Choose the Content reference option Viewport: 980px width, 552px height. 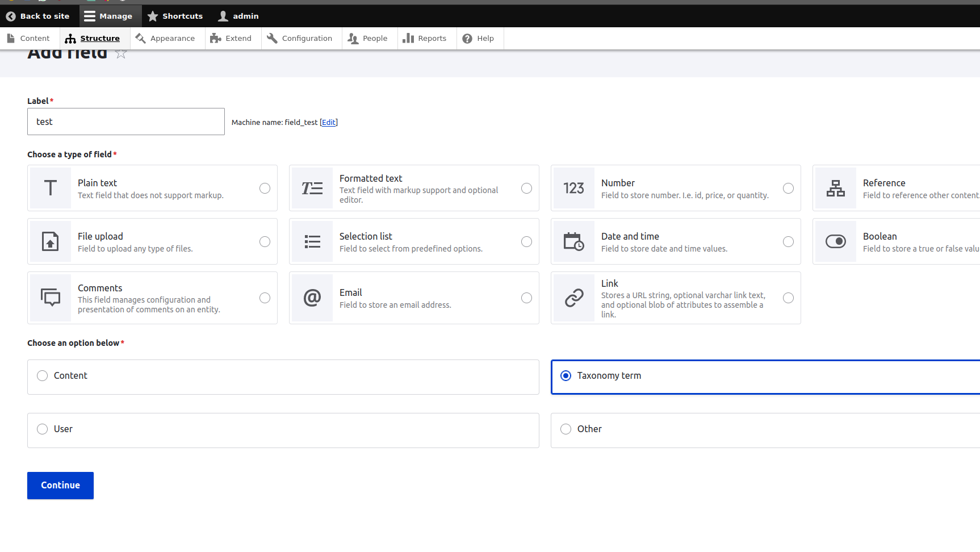43,375
